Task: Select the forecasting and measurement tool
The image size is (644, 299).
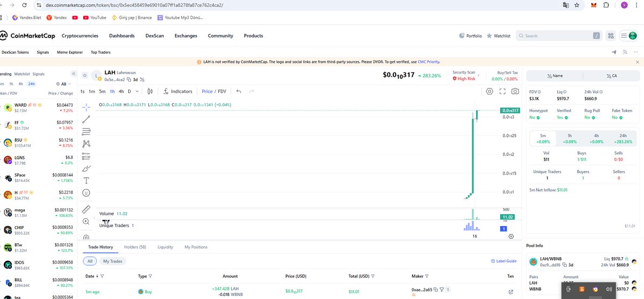Action: 86,156
